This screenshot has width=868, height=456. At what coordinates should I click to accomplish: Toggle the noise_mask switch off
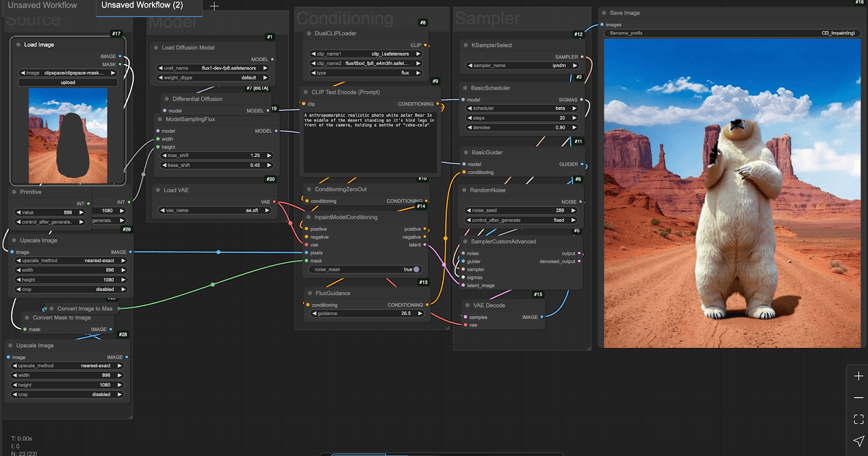coord(415,269)
